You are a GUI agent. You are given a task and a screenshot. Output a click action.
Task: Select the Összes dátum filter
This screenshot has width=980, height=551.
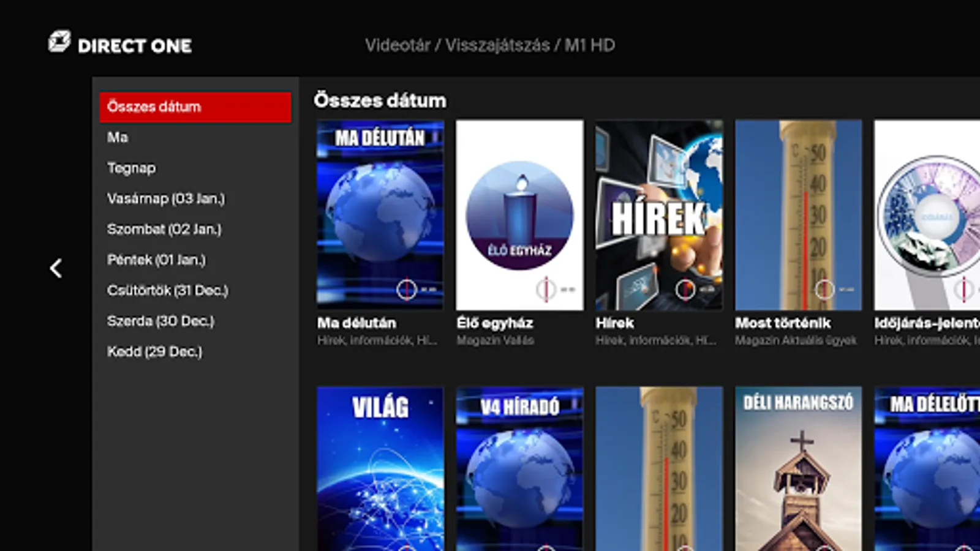[x=195, y=107]
